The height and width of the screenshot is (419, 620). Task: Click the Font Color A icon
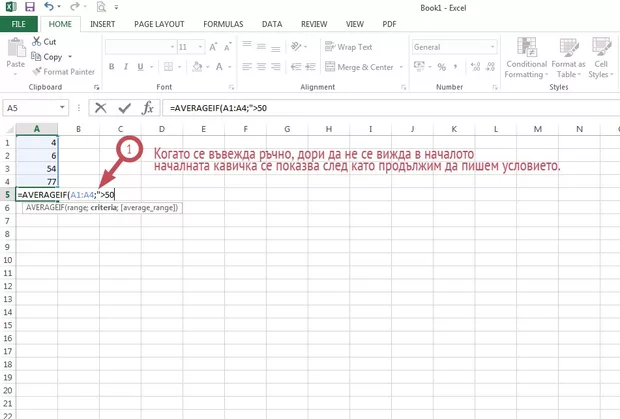coord(219,67)
